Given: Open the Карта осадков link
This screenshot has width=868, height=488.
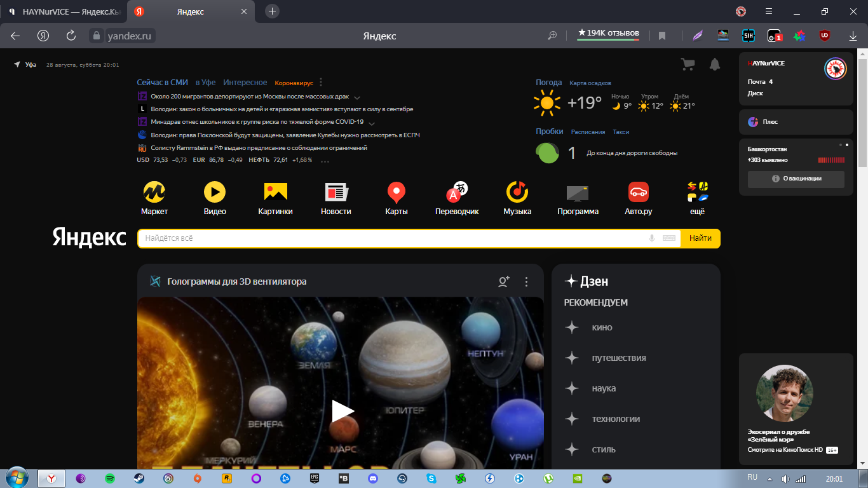Looking at the screenshot, I should tap(590, 83).
